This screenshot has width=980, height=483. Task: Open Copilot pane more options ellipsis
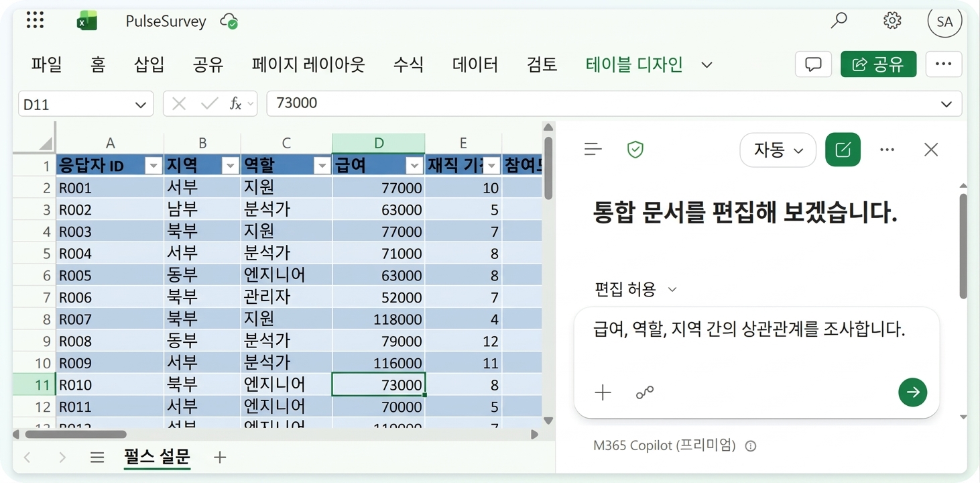(887, 150)
